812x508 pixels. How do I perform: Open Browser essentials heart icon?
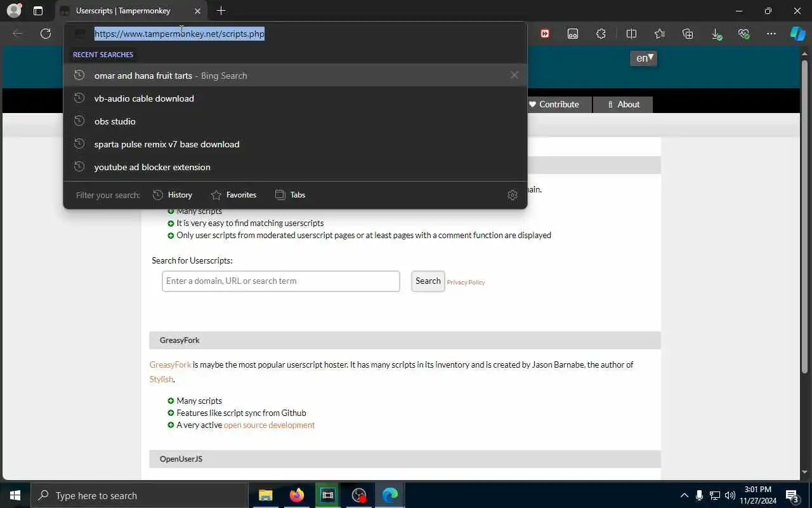[743, 34]
